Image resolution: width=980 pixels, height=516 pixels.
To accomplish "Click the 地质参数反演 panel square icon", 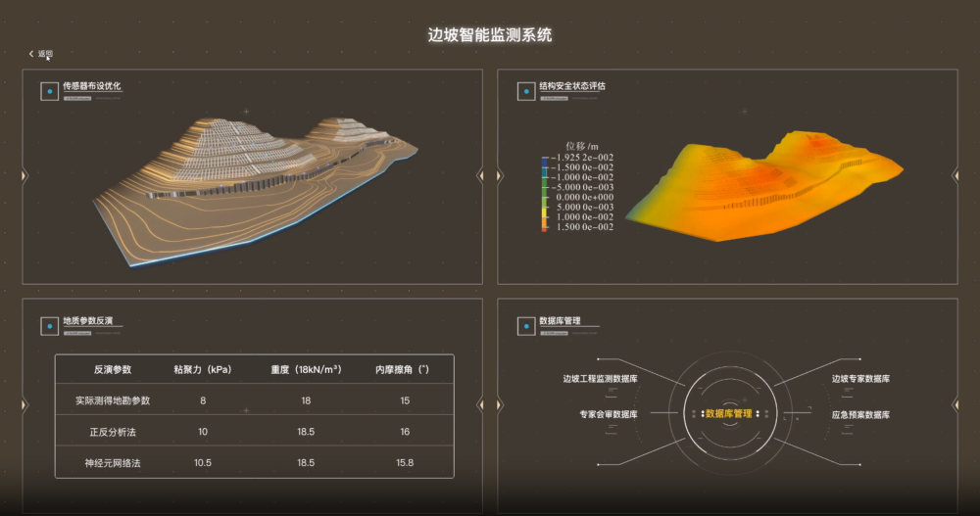I will pyautogui.click(x=48, y=325).
